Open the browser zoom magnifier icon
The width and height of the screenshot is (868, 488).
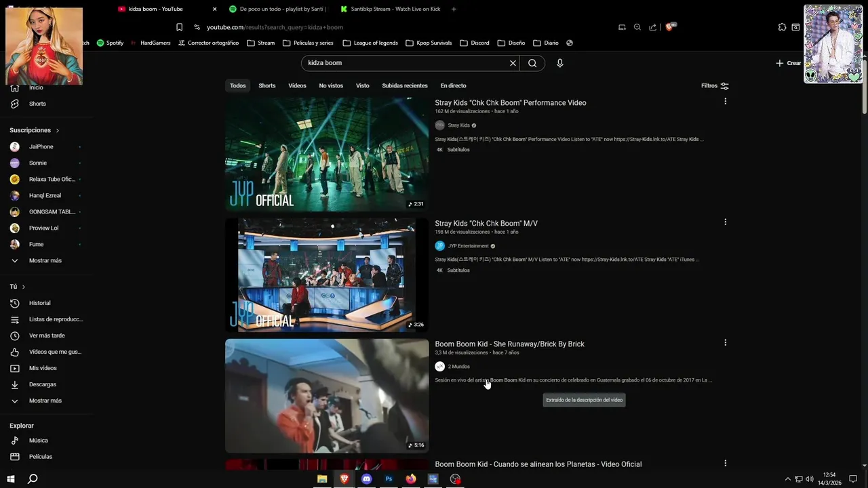[x=637, y=27]
